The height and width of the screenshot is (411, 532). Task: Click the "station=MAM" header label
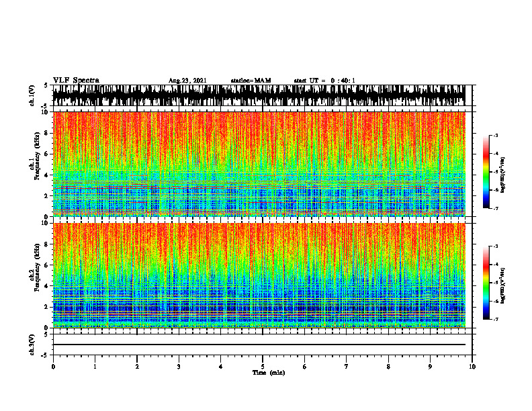(x=251, y=81)
